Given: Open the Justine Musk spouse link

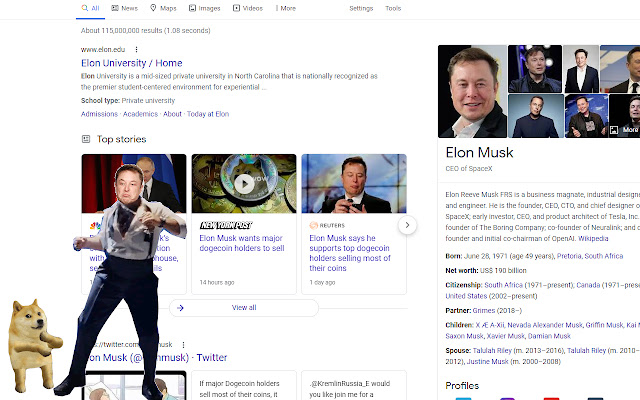Looking at the screenshot, I should 487,362.
